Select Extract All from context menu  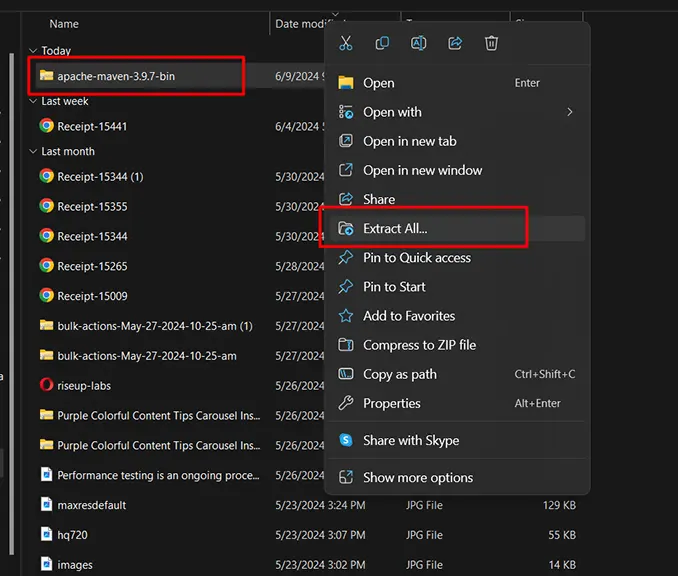click(x=395, y=229)
